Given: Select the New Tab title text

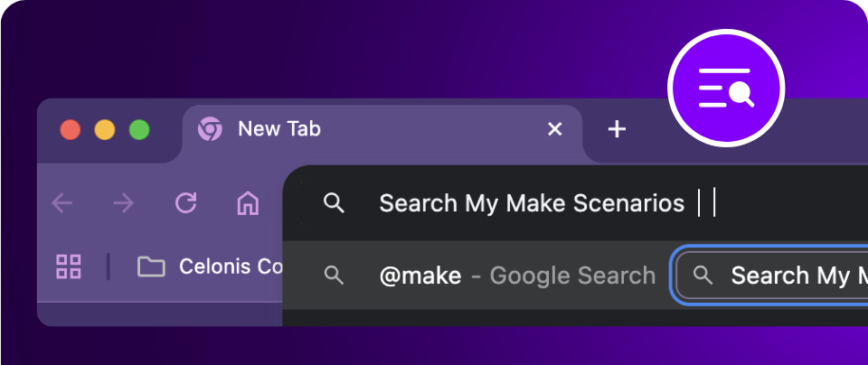Looking at the screenshot, I should click(x=278, y=129).
